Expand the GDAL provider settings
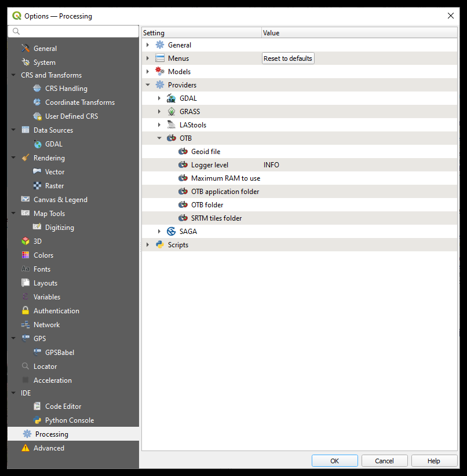 (159, 98)
